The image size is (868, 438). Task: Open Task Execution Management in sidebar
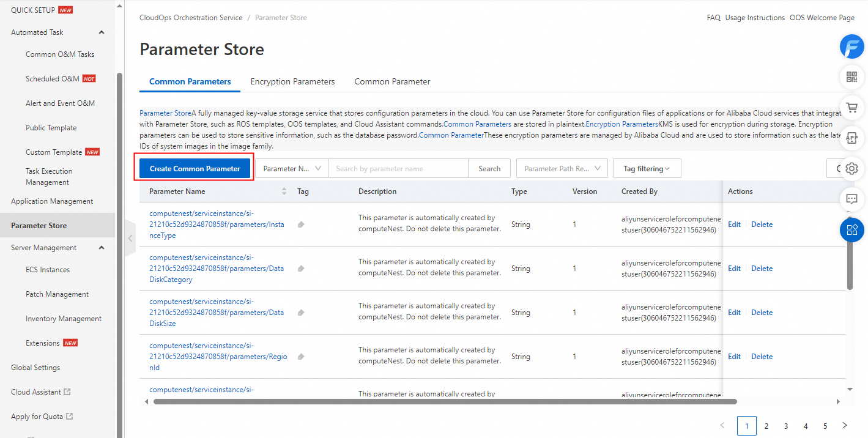[x=49, y=177]
